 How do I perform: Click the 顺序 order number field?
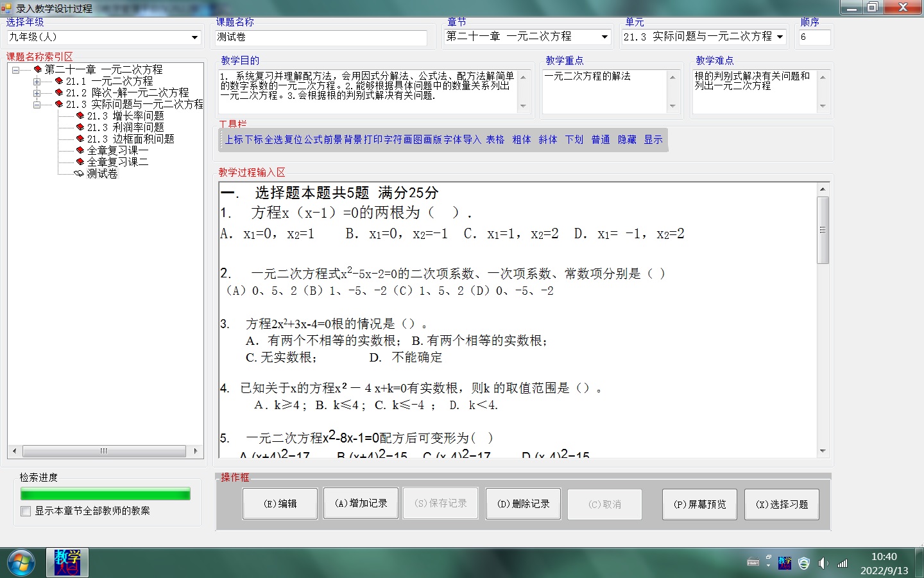pos(814,37)
